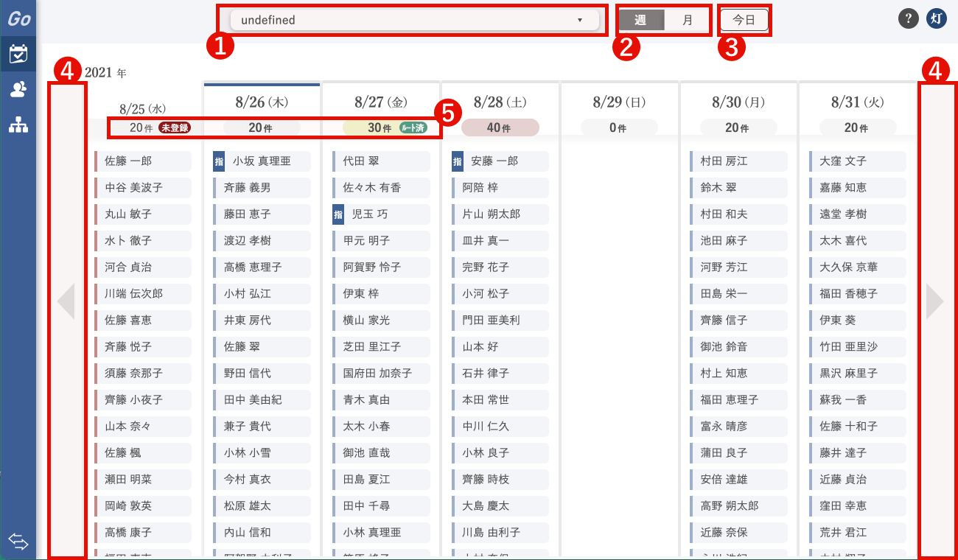Select the 8/29 (日) day header
The width and height of the screenshot is (958, 560).
pyautogui.click(x=620, y=102)
